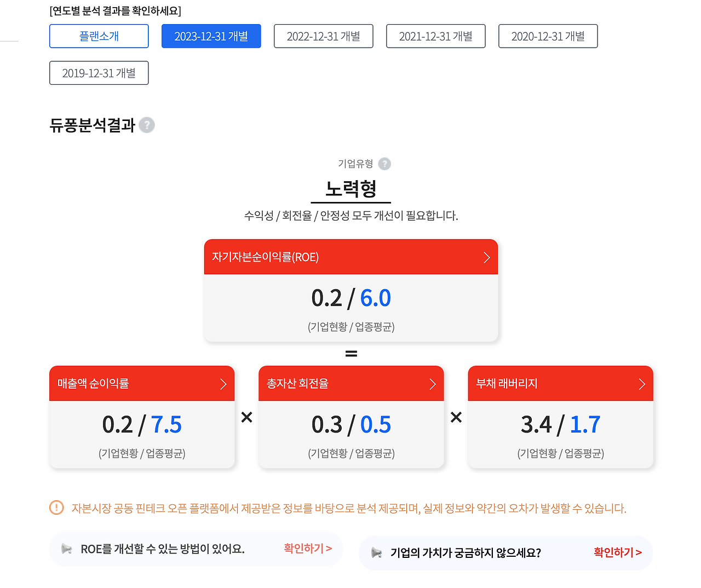Select the 2023-12-31 개별 tab
This screenshot has height=588, width=701.
pyautogui.click(x=211, y=36)
